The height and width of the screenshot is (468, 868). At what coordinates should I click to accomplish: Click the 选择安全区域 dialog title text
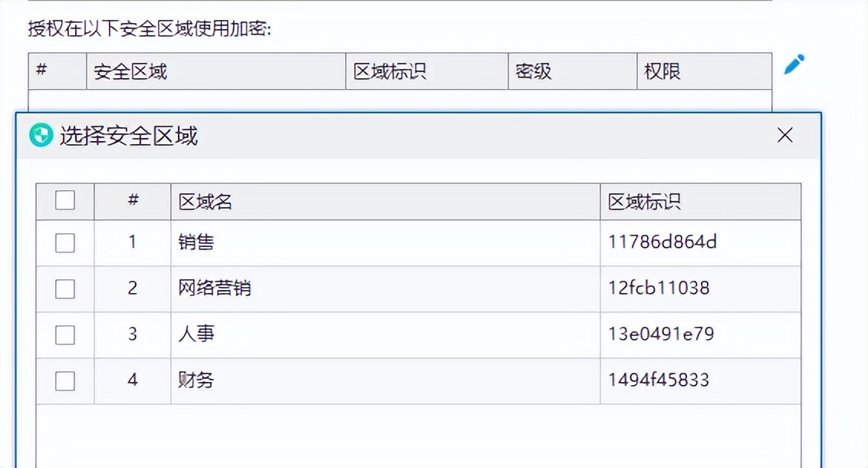(128, 136)
